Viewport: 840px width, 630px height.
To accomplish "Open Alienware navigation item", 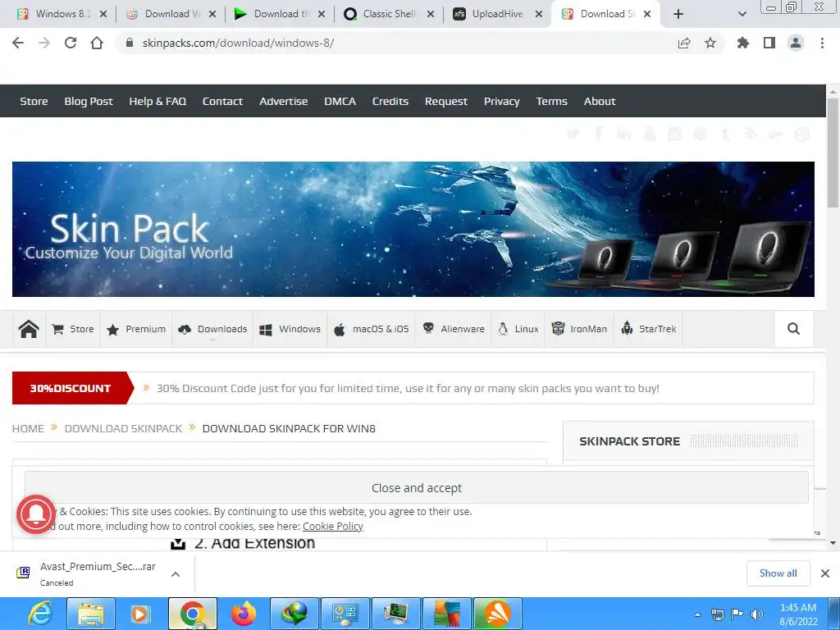I will coord(453,329).
